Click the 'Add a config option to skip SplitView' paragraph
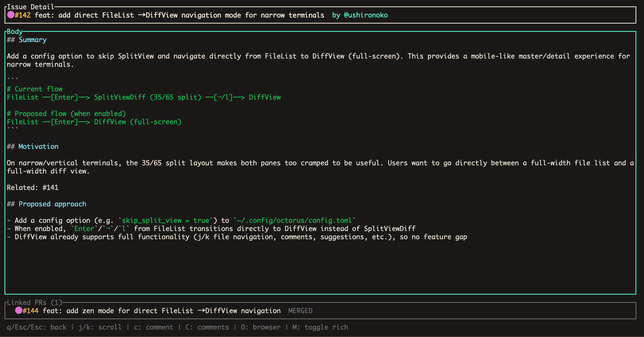 point(318,60)
